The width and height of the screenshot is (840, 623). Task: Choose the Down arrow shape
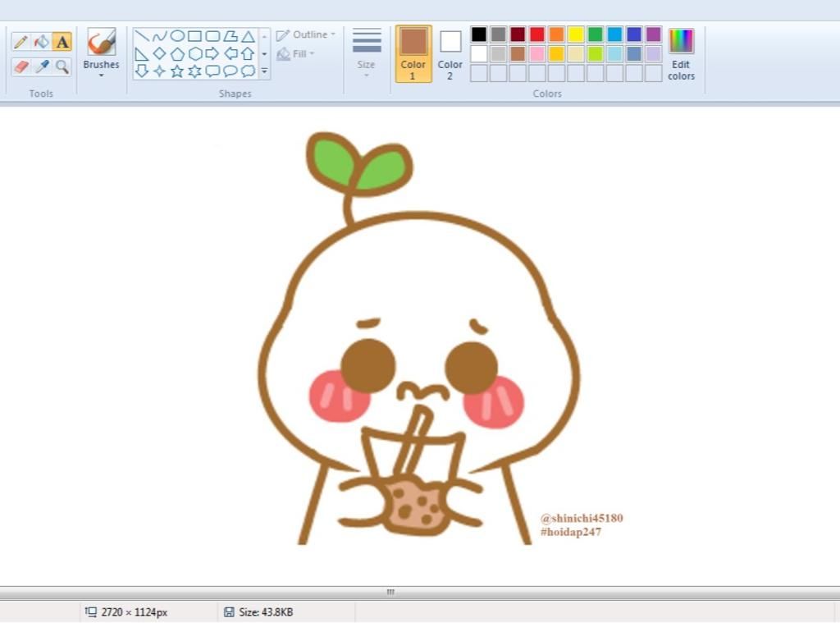[x=142, y=71]
